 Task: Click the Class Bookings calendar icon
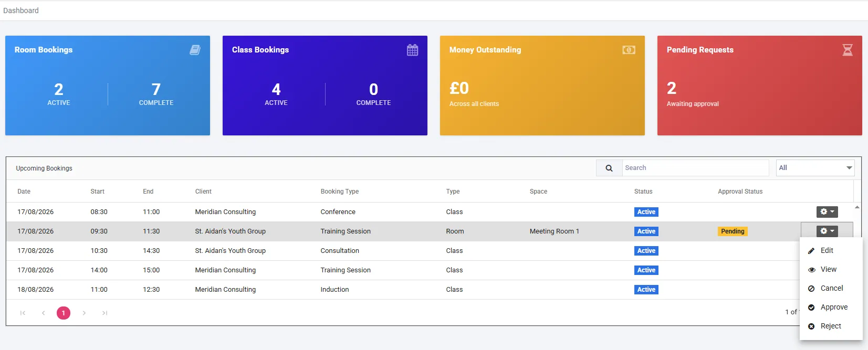(413, 50)
